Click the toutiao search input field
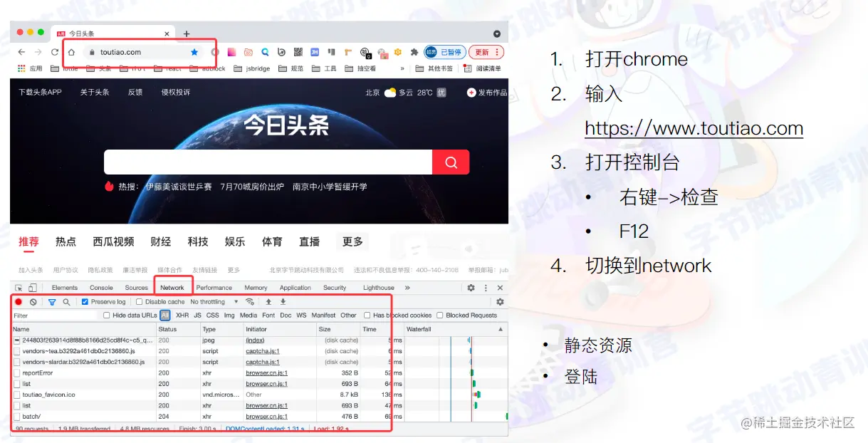This screenshot has width=868, height=443. point(268,162)
